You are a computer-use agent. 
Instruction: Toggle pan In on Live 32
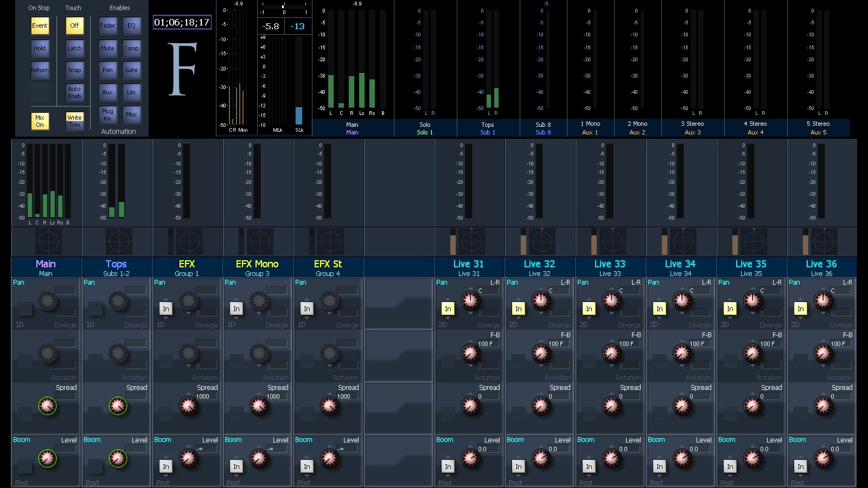pos(519,309)
